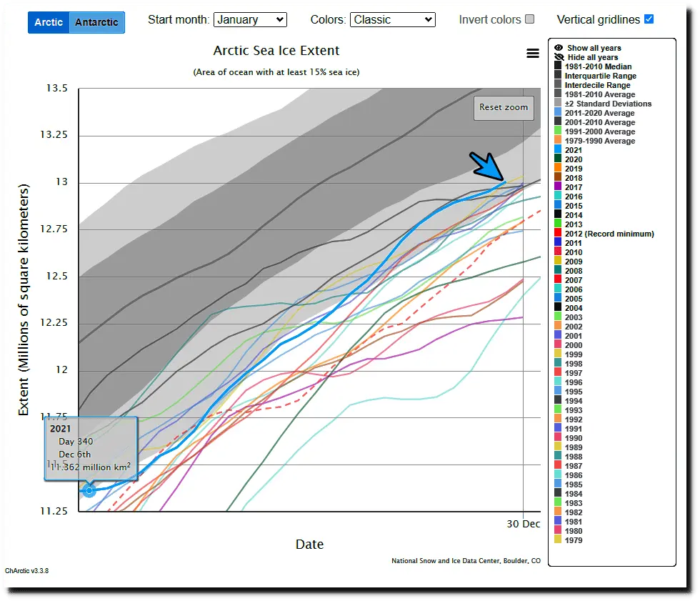Click the Interquartile Range legend marker
Image resolution: width=700 pixels, height=601 pixels.
[558, 76]
